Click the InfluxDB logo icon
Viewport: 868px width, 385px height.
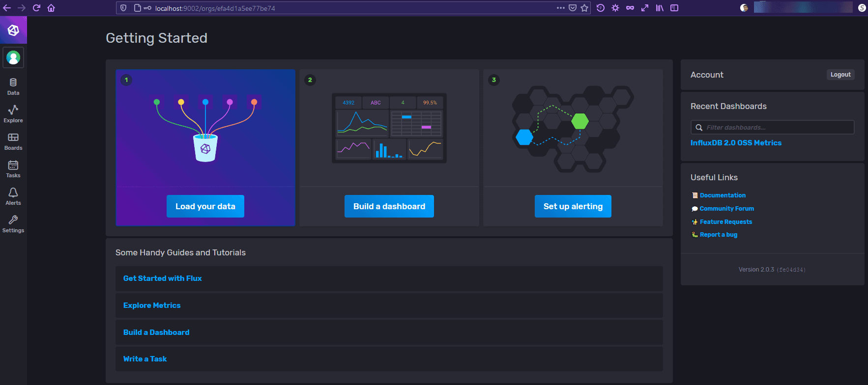tap(13, 30)
